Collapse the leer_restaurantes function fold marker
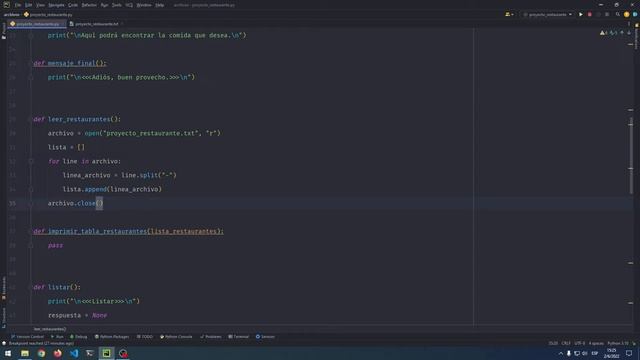The image size is (640, 360). pyautogui.click(x=31, y=119)
